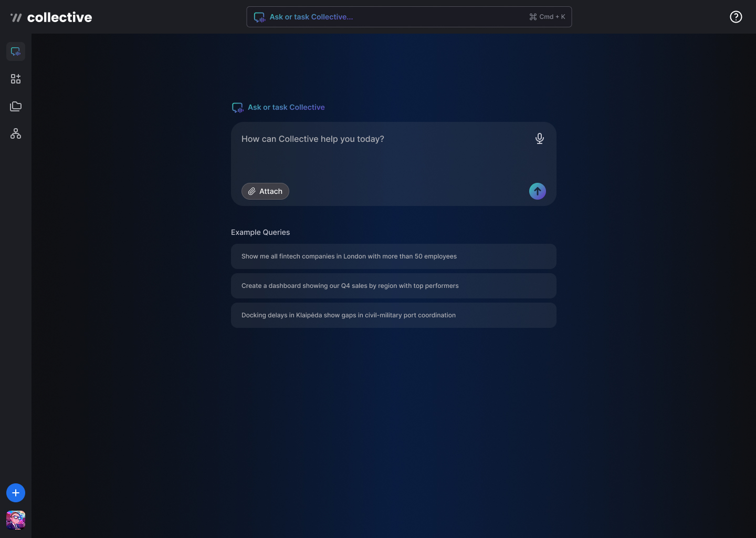The width and height of the screenshot is (756, 538).
Task: Open the help question mark icon
Action: (736, 17)
